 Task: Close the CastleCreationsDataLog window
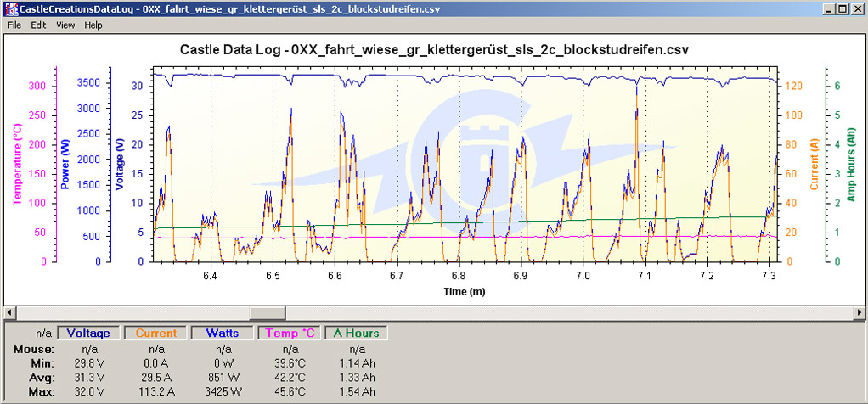(857, 8)
